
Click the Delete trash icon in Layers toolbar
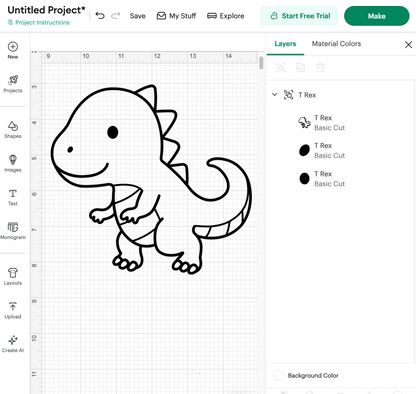tap(320, 68)
